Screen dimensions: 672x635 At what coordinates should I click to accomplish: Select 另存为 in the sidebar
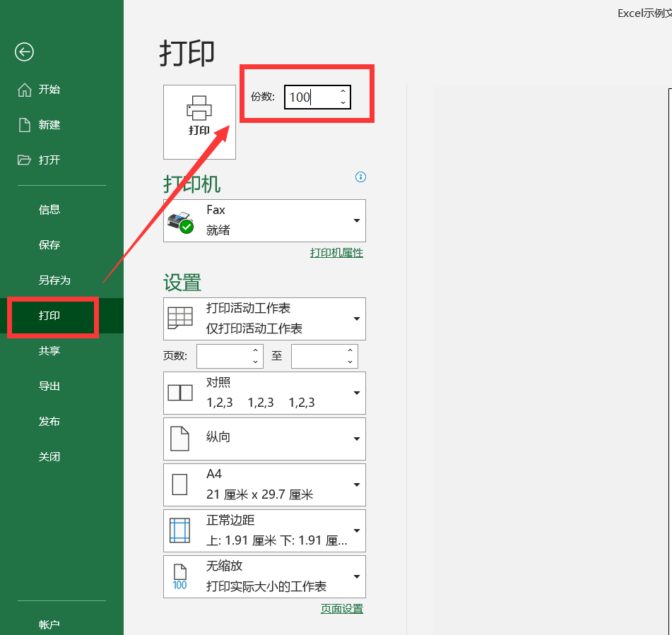pos(54,280)
